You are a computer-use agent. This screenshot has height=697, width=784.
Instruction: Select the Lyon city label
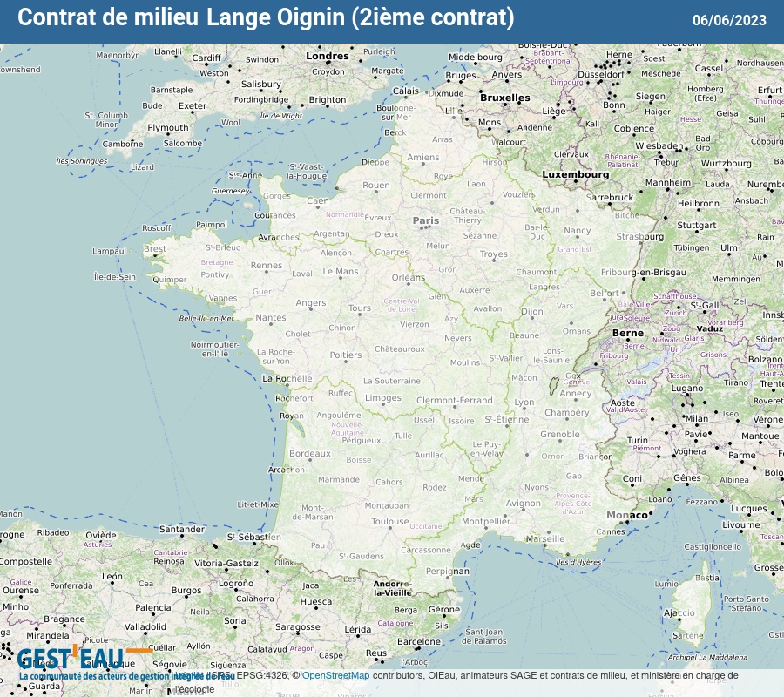point(524,403)
